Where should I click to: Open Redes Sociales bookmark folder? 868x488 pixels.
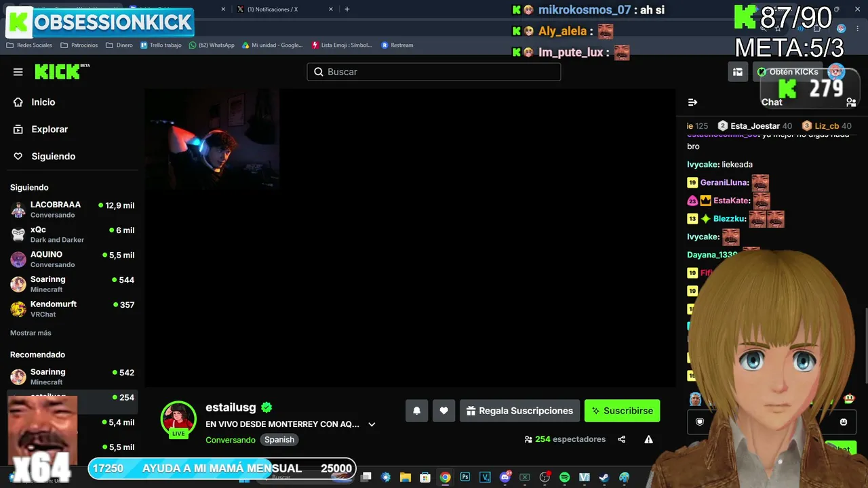pos(29,45)
